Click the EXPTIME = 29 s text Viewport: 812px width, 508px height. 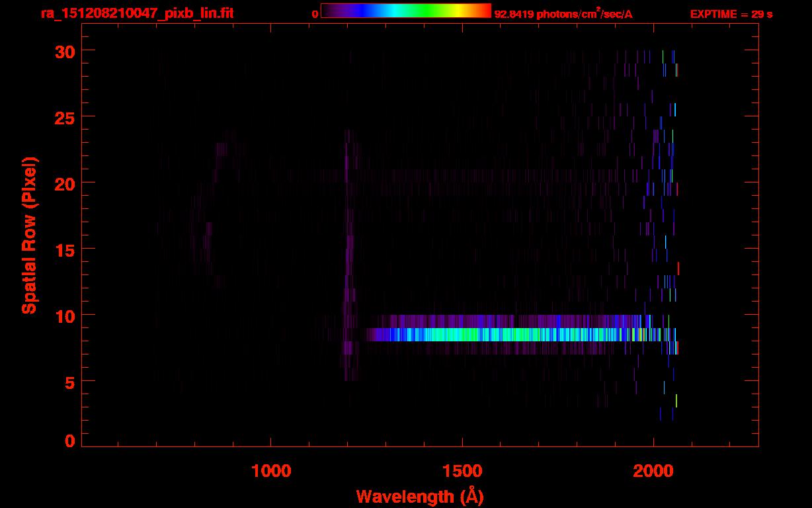[x=731, y=14]
